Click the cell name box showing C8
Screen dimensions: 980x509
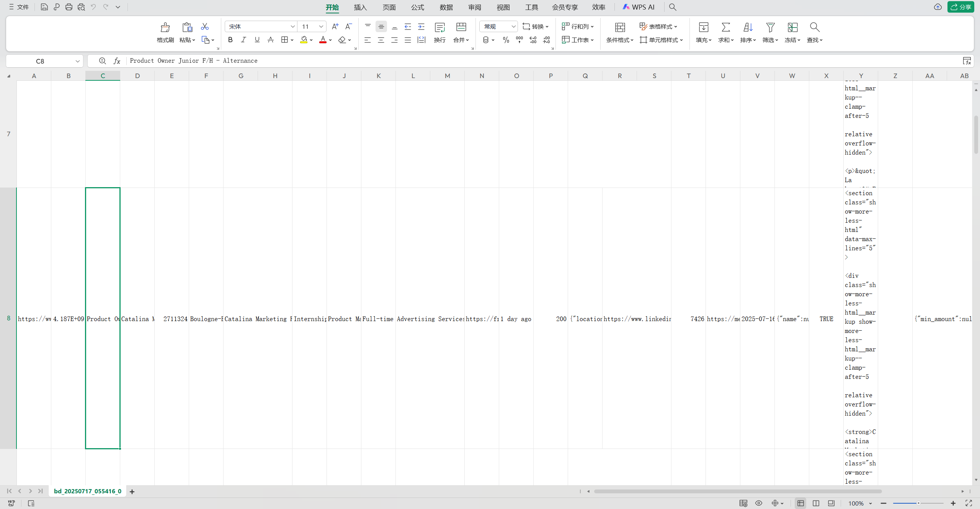[x=40, y=61]
